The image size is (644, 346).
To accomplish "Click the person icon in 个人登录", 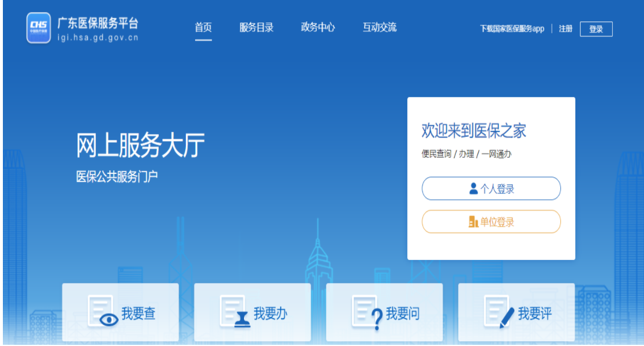I will pos(473,188).
